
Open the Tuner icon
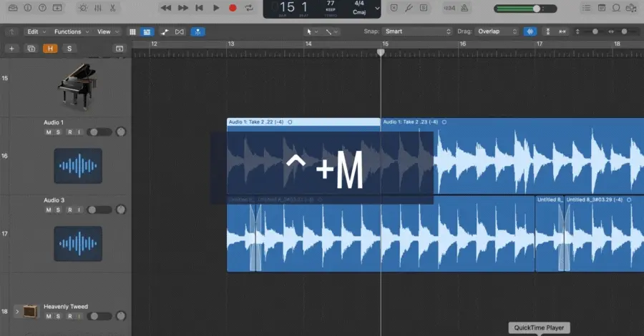click(409, 8)
